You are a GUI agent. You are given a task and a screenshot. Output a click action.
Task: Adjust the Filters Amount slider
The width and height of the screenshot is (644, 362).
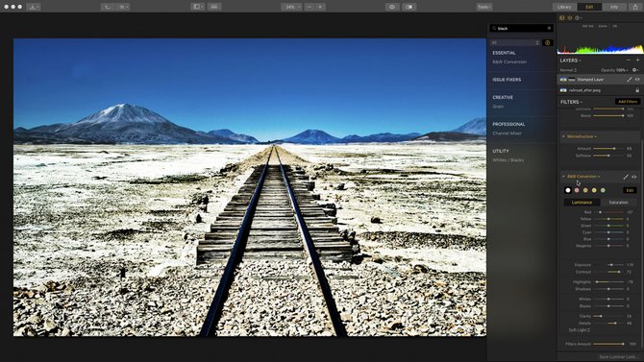pyautogui.click(x=608, y=344)
